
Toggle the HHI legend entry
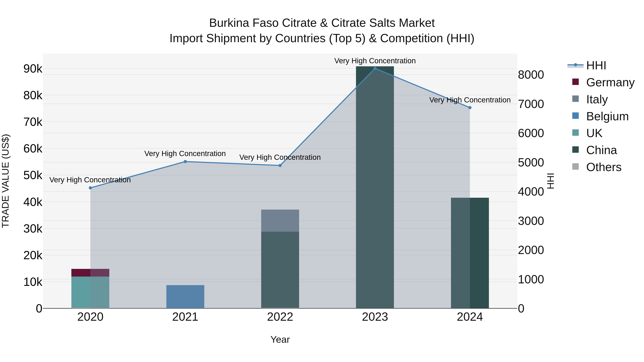click(x=587, y=65)
